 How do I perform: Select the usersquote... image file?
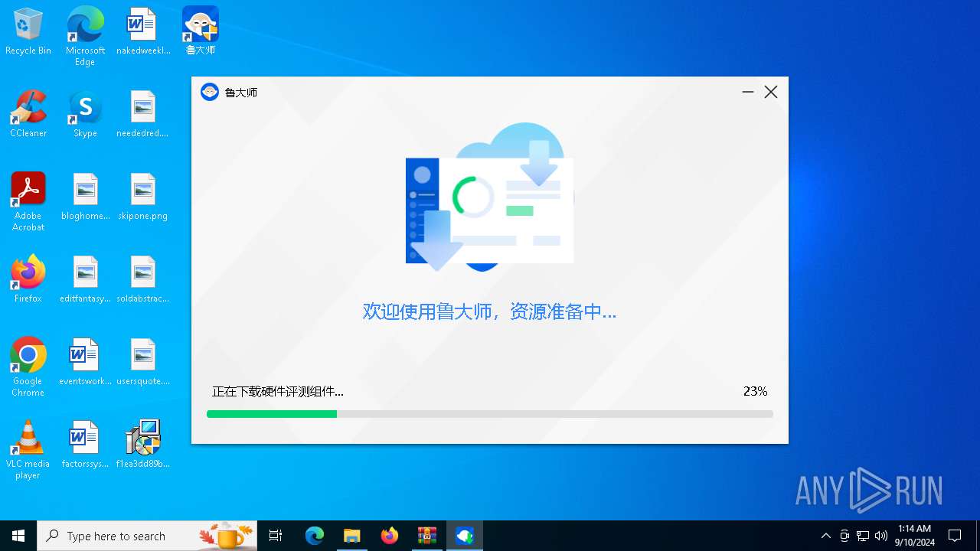click(x=143, y=362)
